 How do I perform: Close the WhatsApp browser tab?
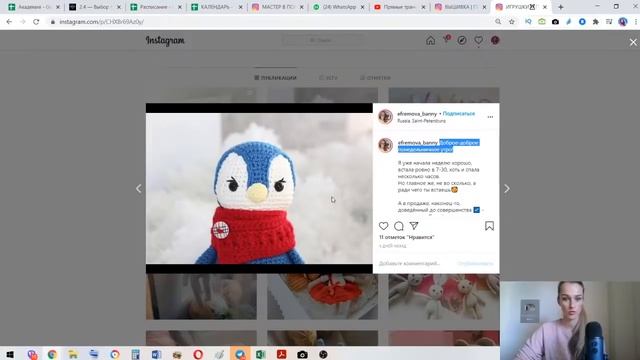coord(362,7)
